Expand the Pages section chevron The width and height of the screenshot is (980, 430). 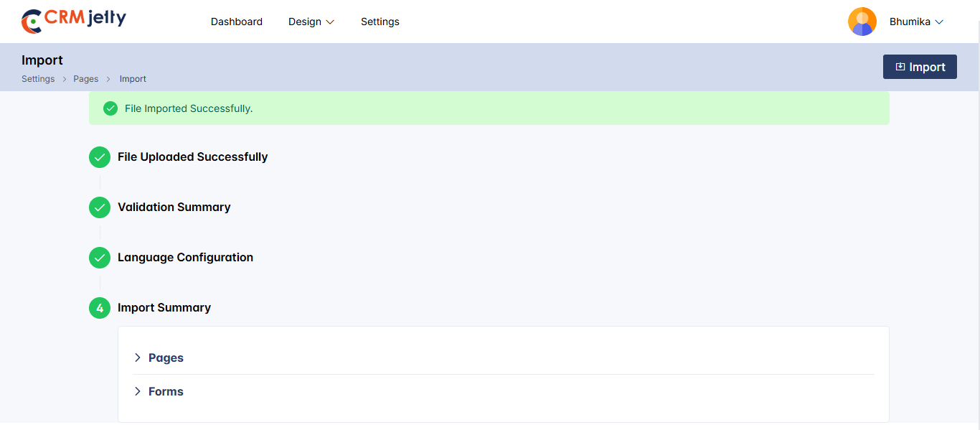[138, 357]
